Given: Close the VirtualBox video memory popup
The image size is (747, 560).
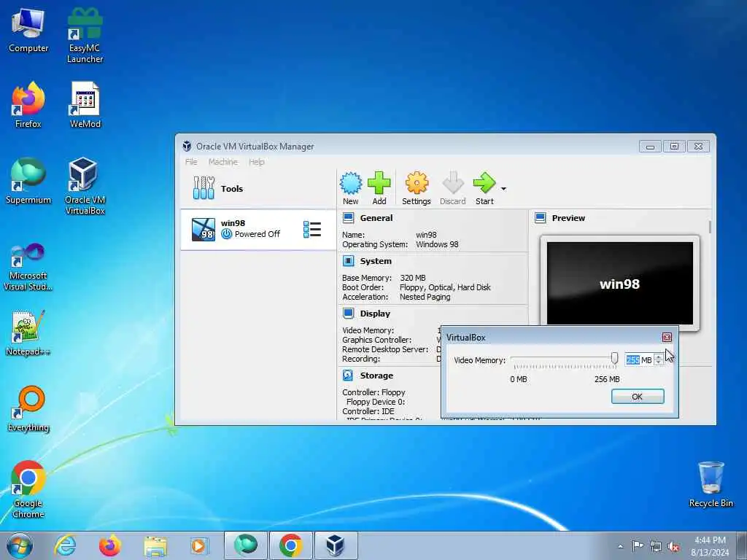Looking at the screenshot, I should tap(667, 337).
